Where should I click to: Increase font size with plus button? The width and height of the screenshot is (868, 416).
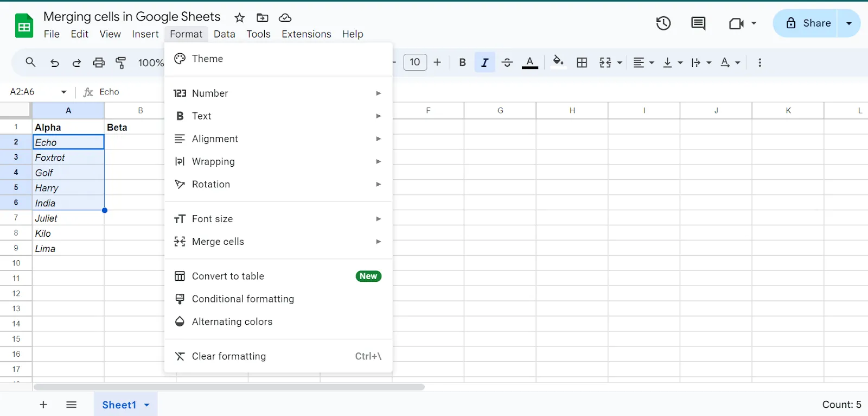point(437,62)
